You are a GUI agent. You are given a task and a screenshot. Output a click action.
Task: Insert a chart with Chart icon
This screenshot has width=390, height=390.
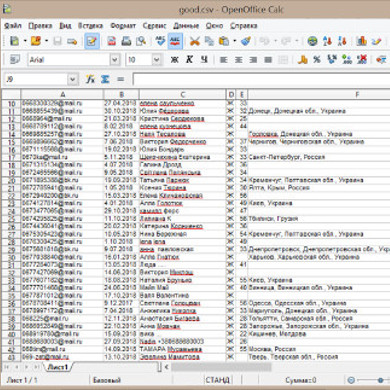click(362, 41)
